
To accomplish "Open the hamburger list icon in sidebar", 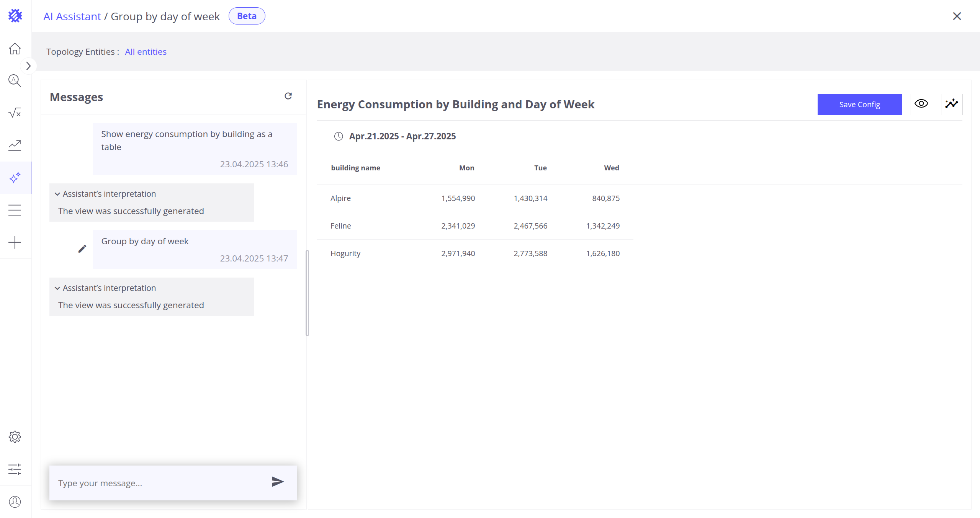I will [x=15, y=210].
